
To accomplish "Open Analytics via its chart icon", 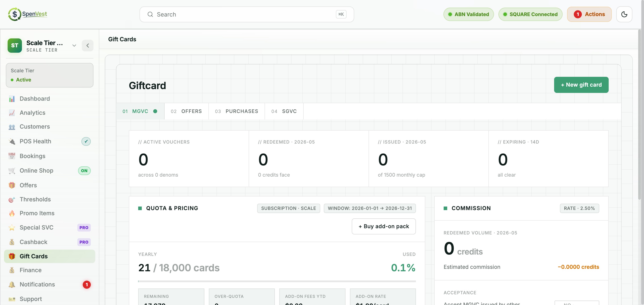I will pyautogui.click(x=12, y=113).
